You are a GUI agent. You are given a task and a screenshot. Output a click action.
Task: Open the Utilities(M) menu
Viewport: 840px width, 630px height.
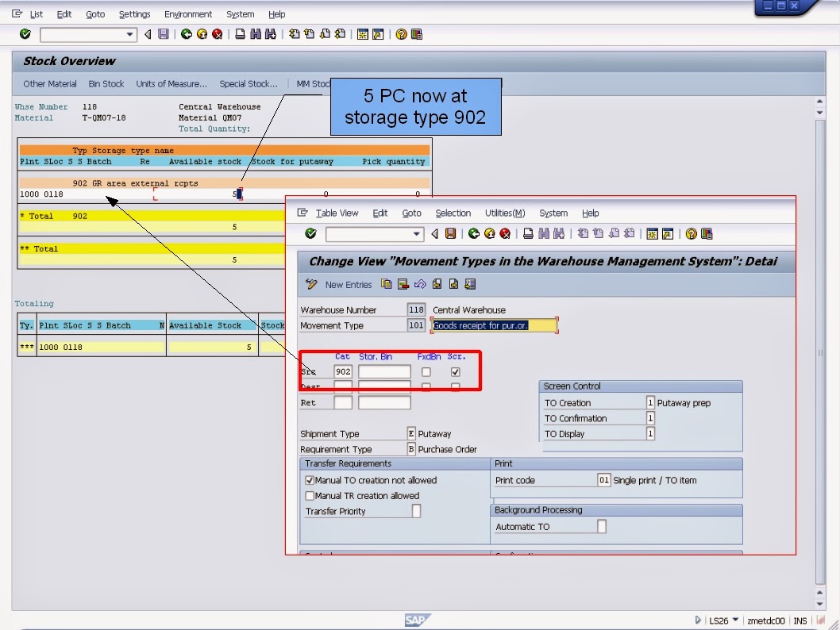pyautogui.click(x=505, y=213)
